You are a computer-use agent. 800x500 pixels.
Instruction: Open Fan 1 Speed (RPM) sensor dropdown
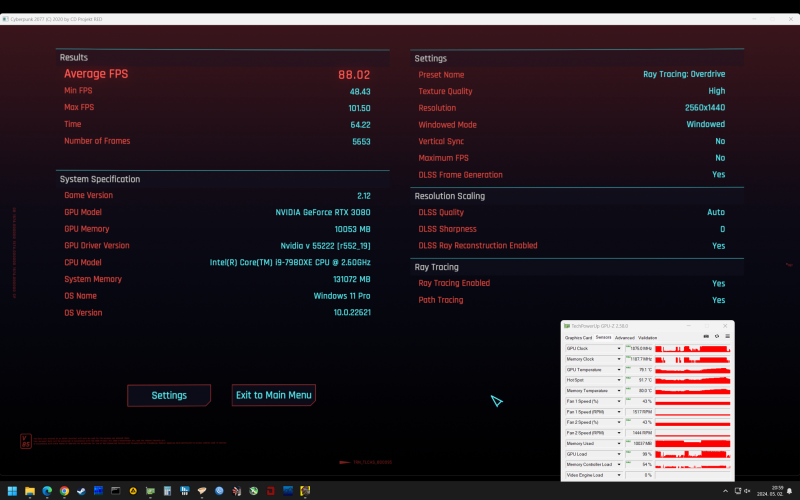pos(619,412)
